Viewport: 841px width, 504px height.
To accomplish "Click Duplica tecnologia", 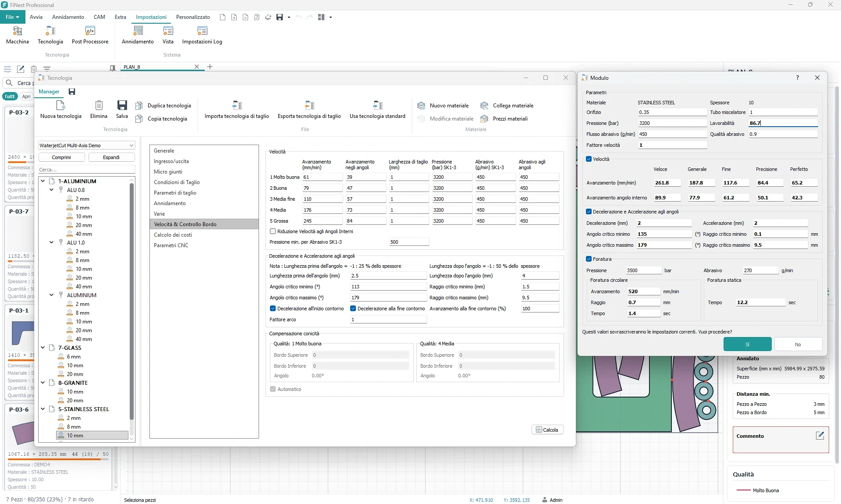I will [163, 106].
